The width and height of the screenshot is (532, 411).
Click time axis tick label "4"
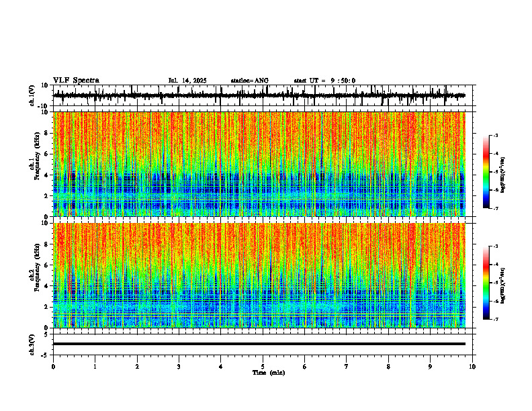tap(221, 367)
